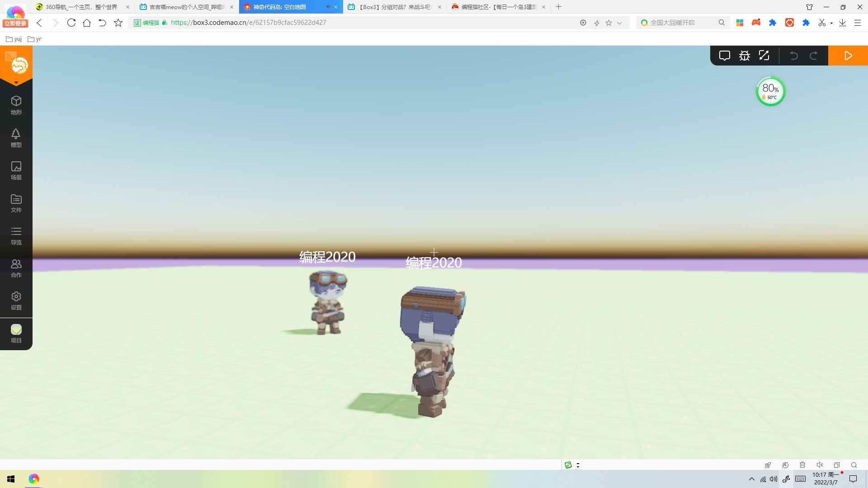Select the 神奇代码岛: 空白地图 tab

(291, 7)
